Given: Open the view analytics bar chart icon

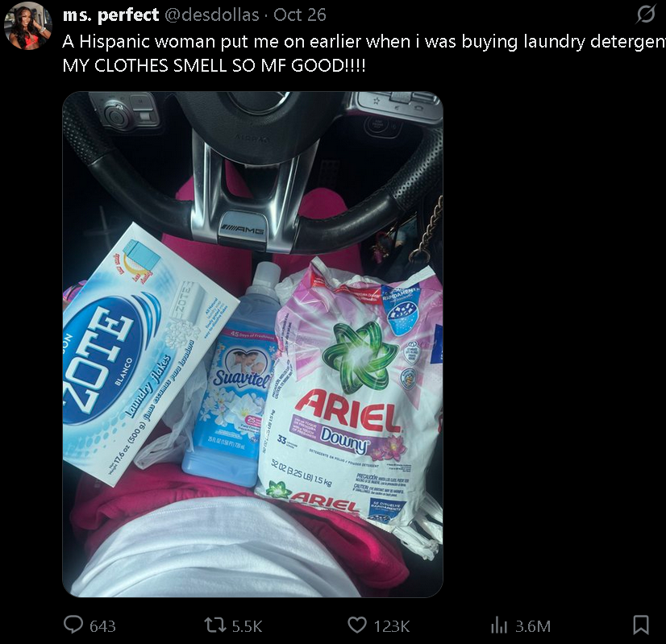Looking at the screenshot, I should click(x=499, y=625).
